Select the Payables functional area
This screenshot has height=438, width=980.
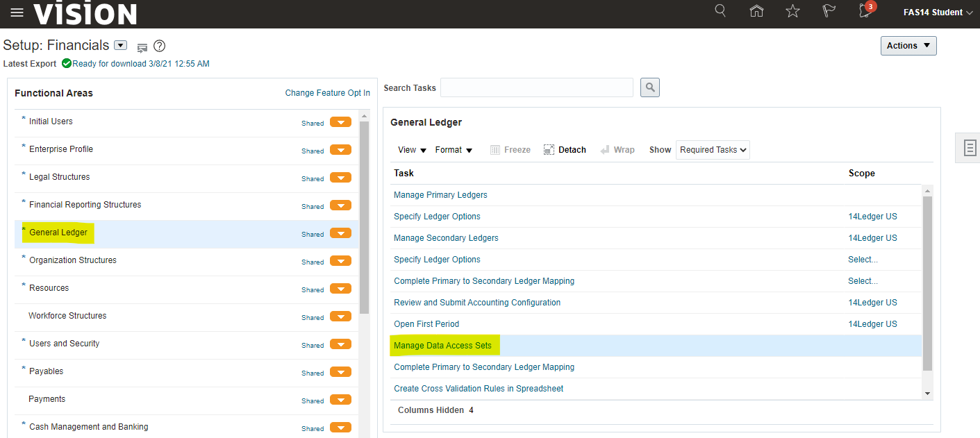tap(47, 371)
